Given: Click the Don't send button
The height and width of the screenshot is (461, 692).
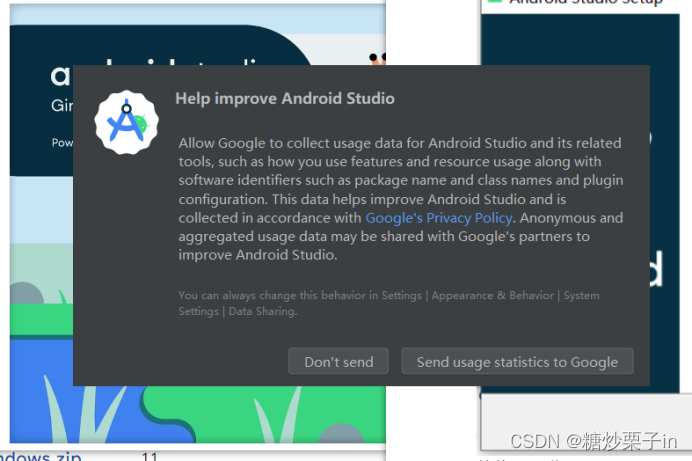Looking at the screenshot, I should tap(338, 361).
